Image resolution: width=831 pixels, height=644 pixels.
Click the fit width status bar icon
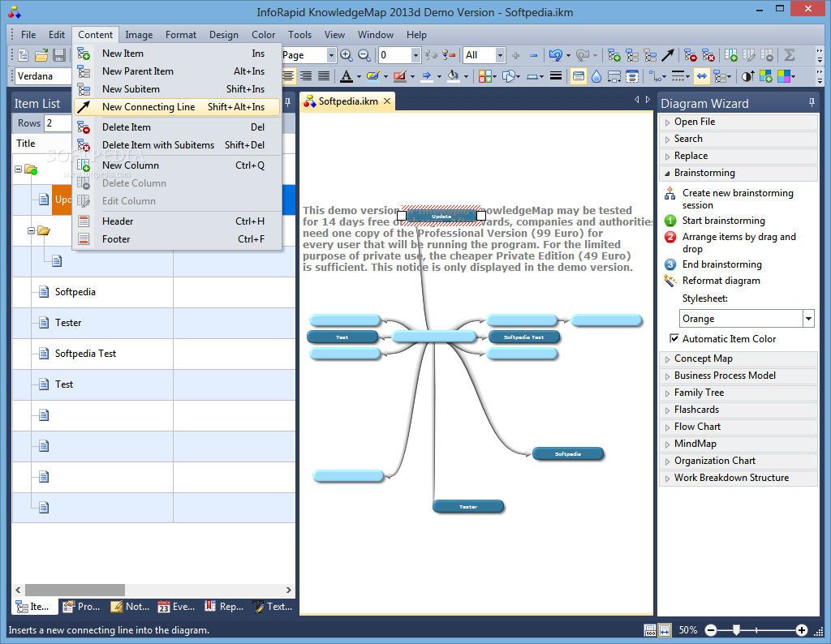coord(665,630)
